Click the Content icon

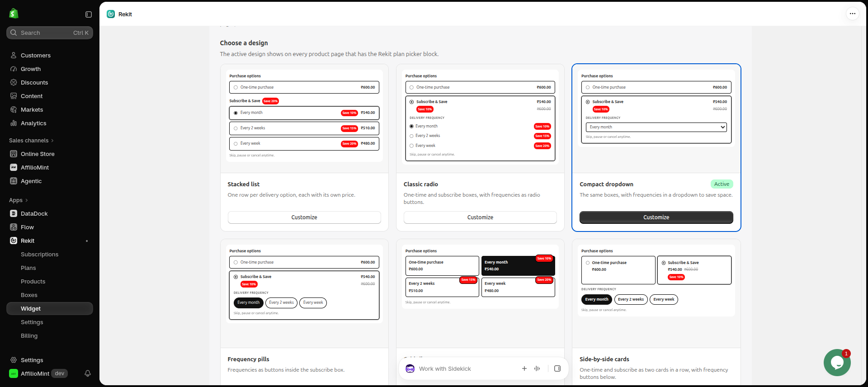coord(14,96)
